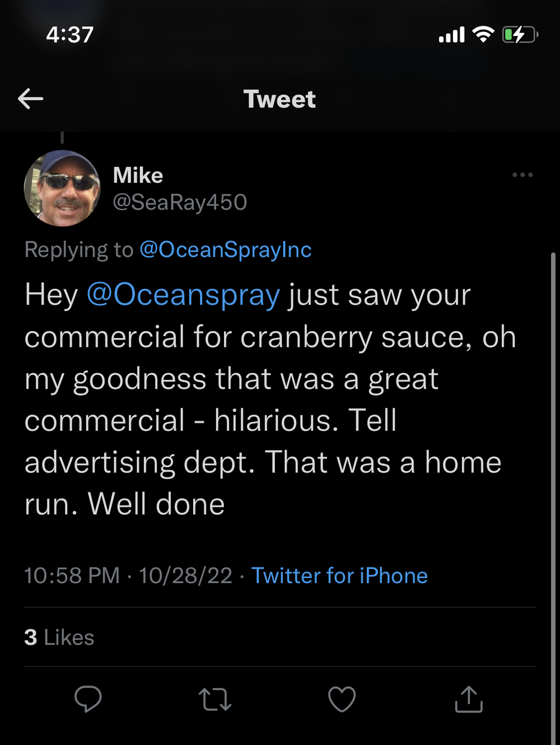Tap the reply speech bubble icon
Viewport: 560px width, 745px height.
point(88,699)
